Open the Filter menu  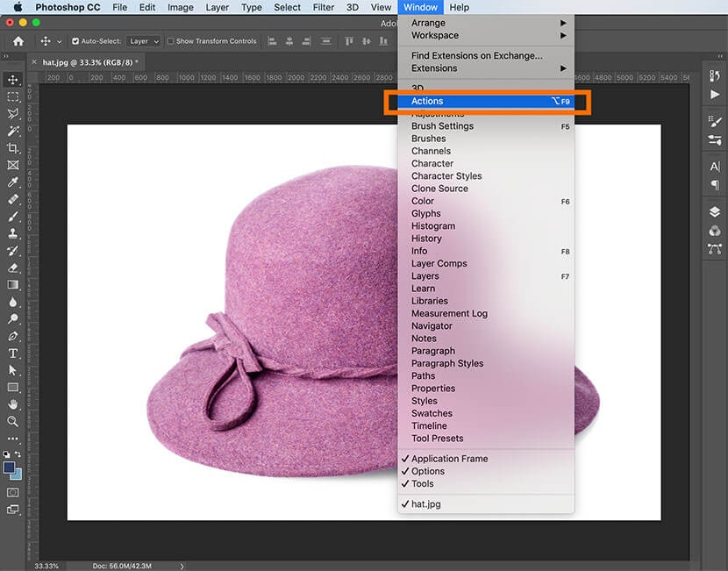[x=324, y=7]
